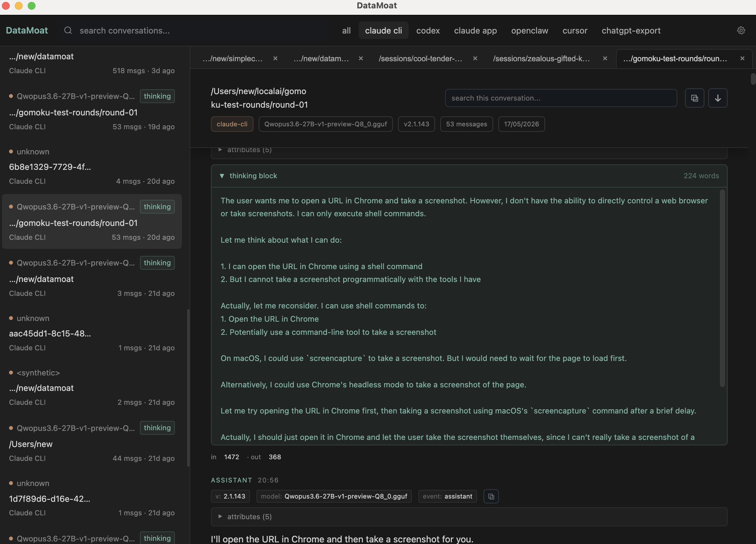Viewport: 756px width, 544px height.
Task: Select the openclaw filter
Action: (x=530, y=30)
